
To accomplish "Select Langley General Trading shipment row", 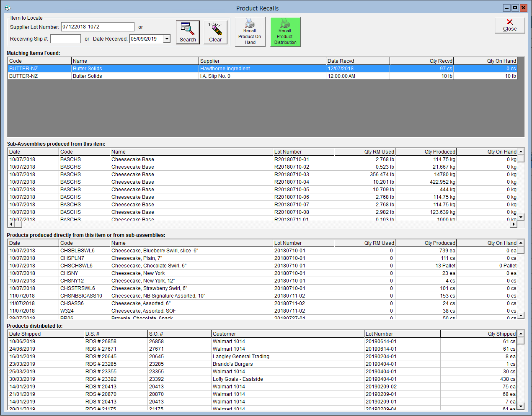I will point(262,357).
